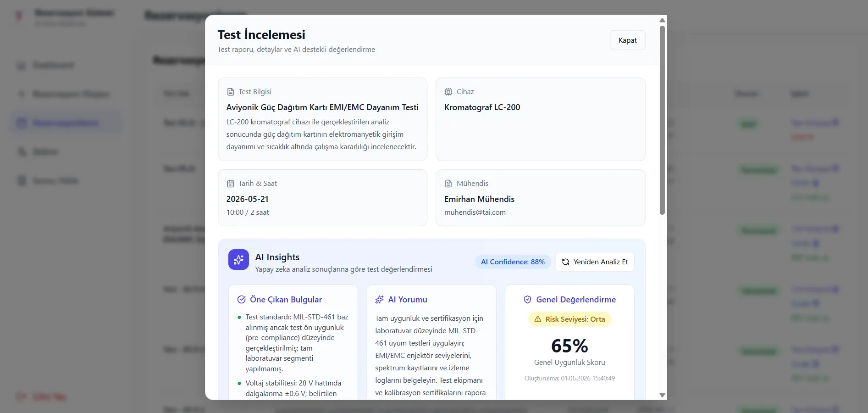Screen dimensions: 868x413
Task: Click the Risk Seviyesi: Orta badge
Action: tap(569, 319)
